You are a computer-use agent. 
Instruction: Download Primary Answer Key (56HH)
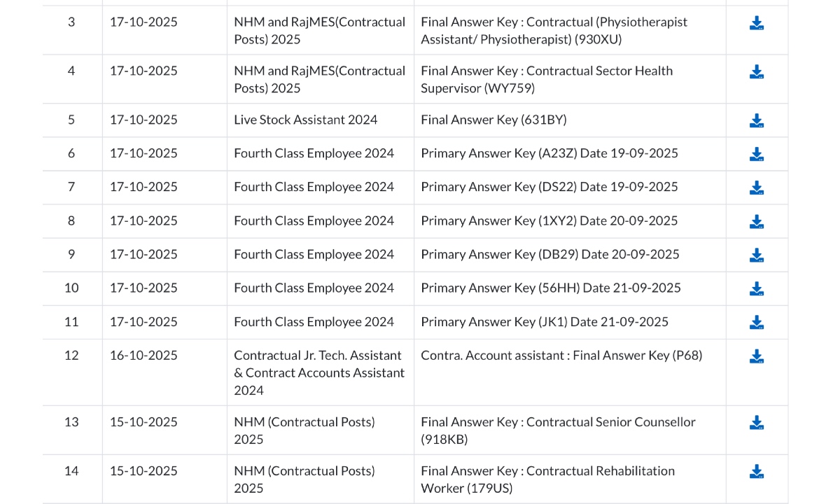click(x=756, y=289)
